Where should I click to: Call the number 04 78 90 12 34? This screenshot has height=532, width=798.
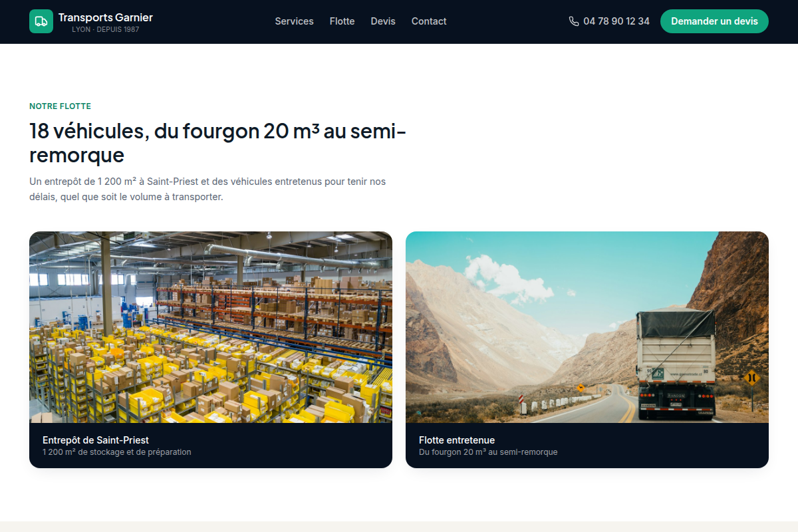(x=616, y=21)
